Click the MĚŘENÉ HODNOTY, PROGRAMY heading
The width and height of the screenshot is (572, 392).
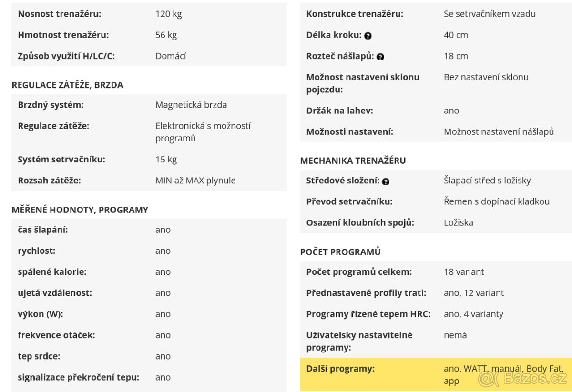pyautogui.click(x=80, y=210)
